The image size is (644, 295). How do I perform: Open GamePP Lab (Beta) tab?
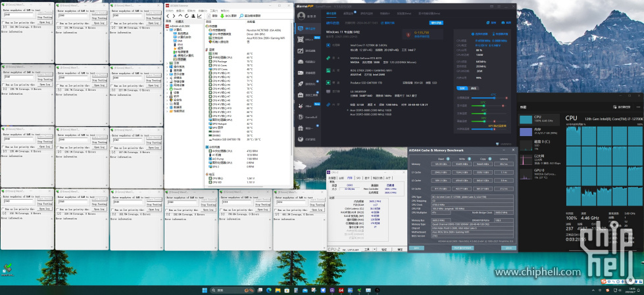coord(404,14)
